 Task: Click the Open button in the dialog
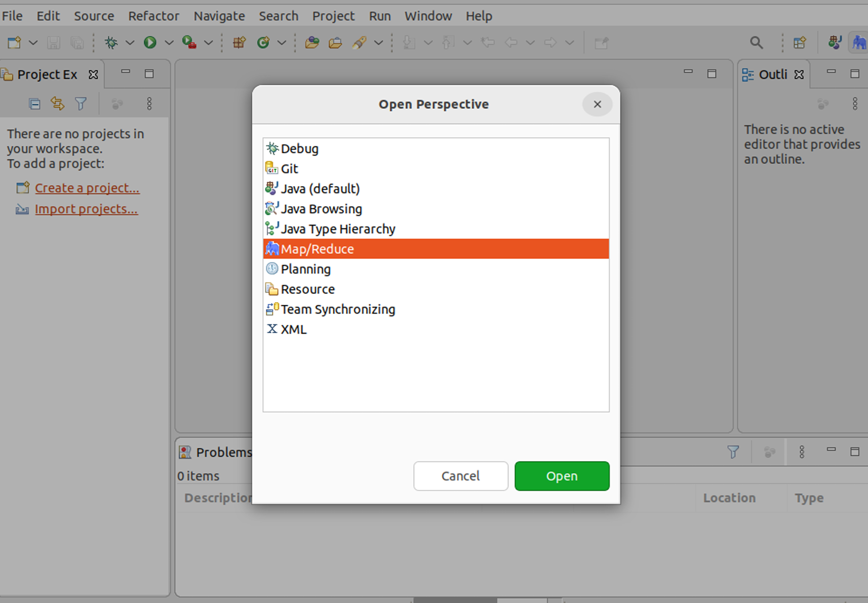(x=562, y=476)
